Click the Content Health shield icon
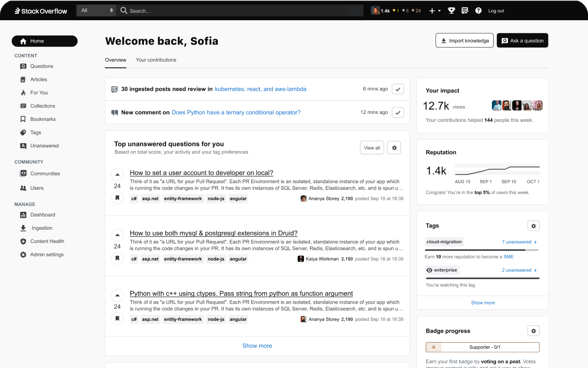588x368 pixels. click(23, 241)
